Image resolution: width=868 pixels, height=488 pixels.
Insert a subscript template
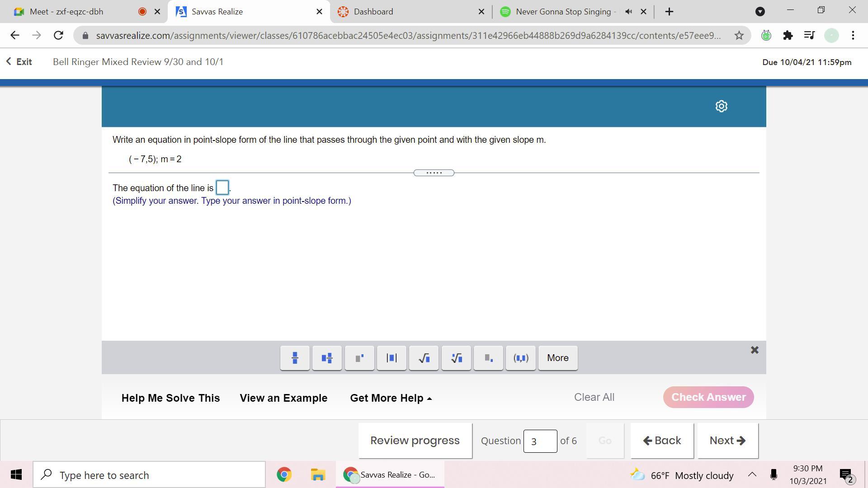click(488, 358)
